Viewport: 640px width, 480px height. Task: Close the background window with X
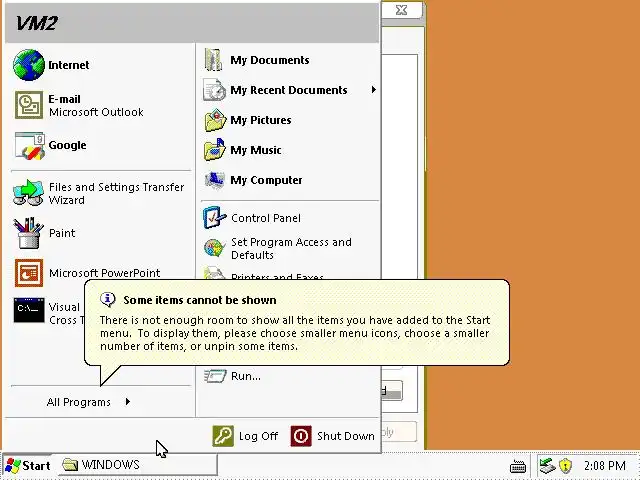402,10
